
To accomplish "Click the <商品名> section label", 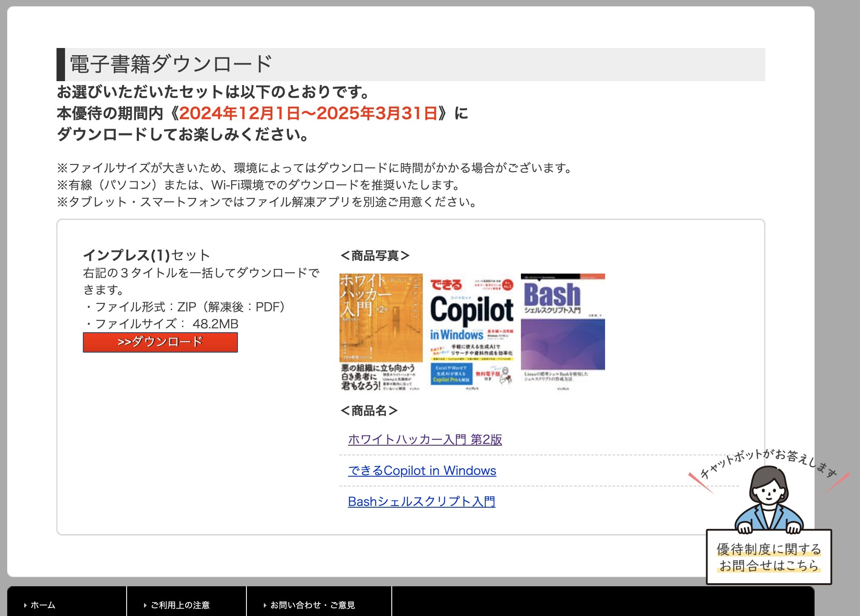I will pyautogui.click(x=369, y=411).
